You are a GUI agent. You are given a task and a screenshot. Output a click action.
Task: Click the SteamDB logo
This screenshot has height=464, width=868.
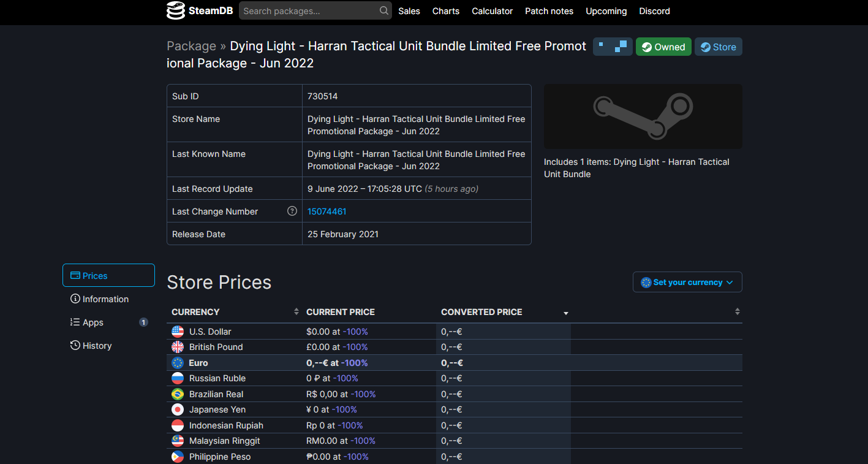(200, 10)
